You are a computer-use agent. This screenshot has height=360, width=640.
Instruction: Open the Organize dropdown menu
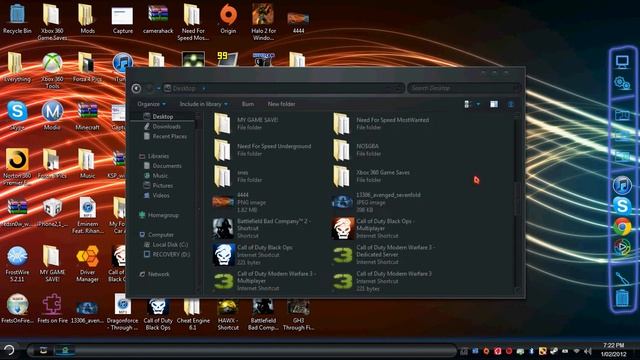[151, 104]
